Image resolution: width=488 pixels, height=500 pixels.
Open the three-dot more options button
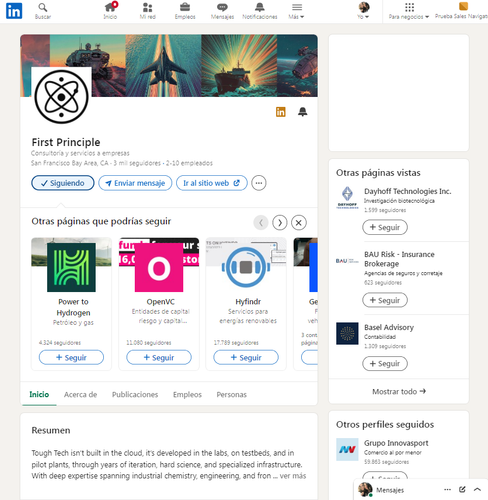(x=259, y=183)
